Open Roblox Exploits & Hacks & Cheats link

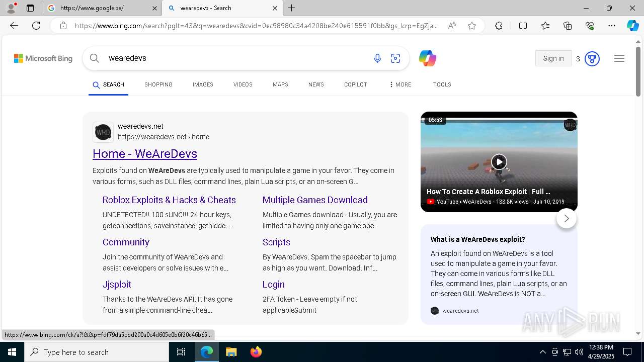(x=169, y=200)
